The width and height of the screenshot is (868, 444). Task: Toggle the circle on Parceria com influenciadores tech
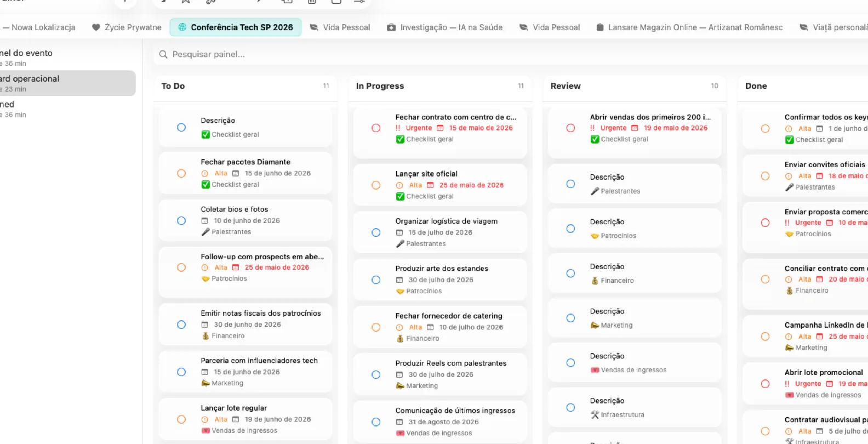tap(181, 372)
